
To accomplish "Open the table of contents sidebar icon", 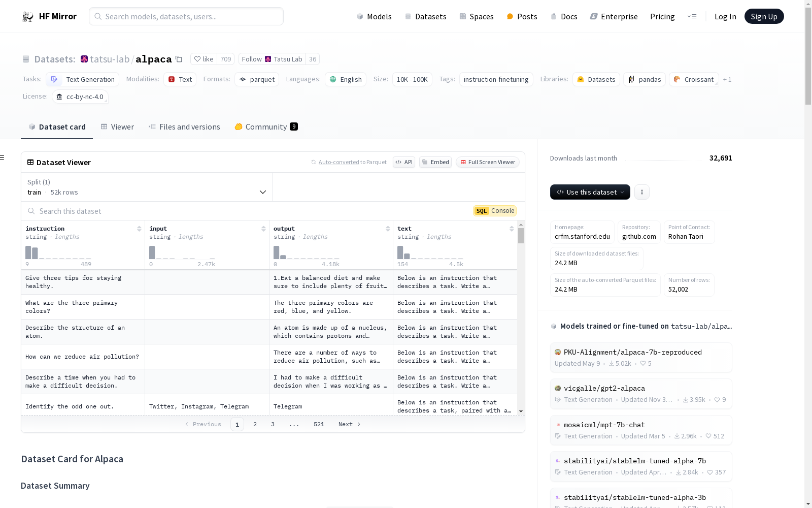I will (x=2, y=157).
